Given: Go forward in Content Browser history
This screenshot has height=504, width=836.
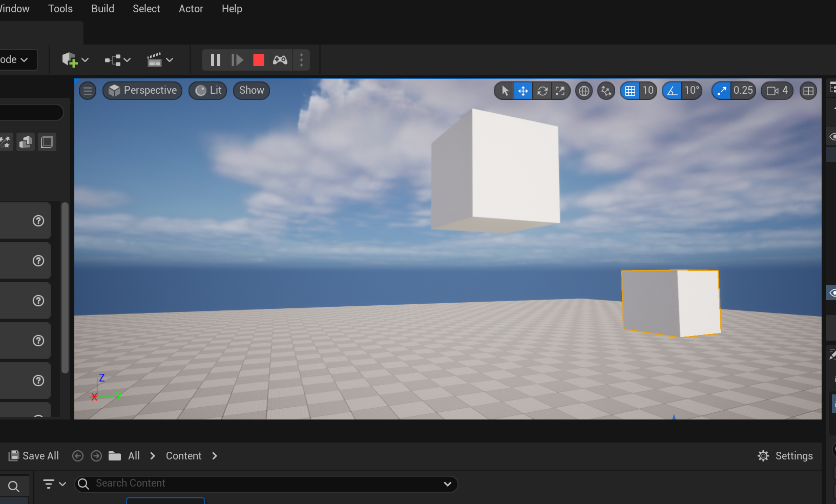Looking at the screenshot, I should [x=96, y=456].
